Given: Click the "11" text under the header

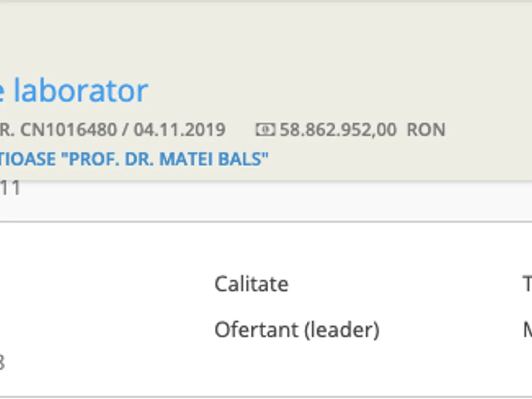Looking at the screenshot, I should tap(10, 188).
